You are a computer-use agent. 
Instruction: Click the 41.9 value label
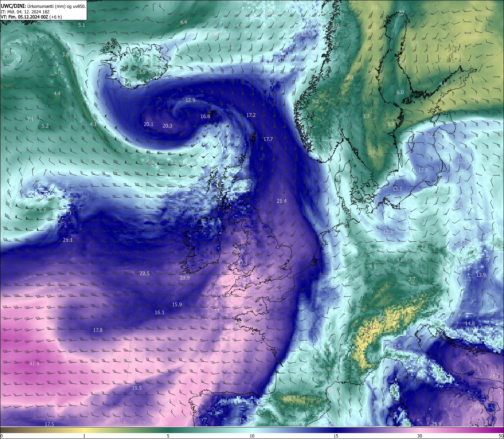(34, 364)
